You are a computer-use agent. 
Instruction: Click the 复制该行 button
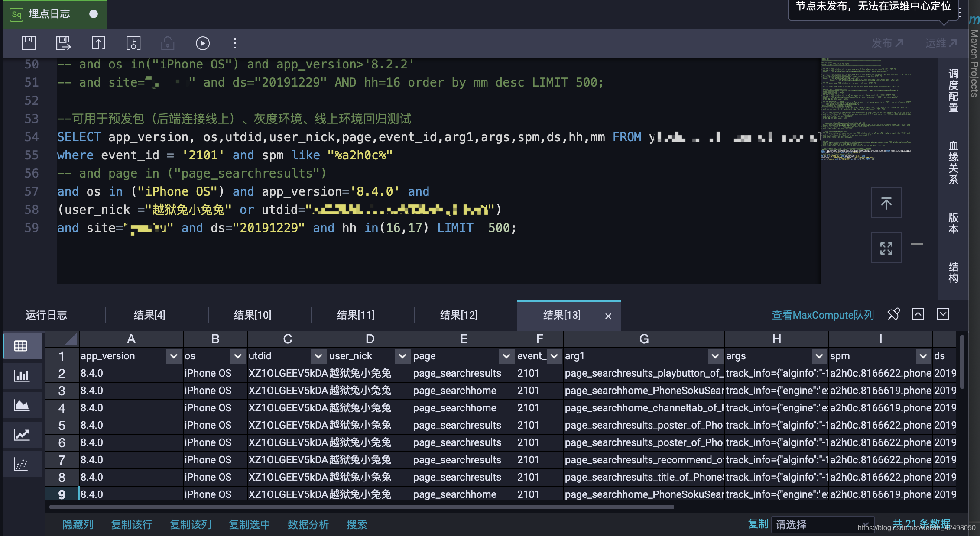(132, 524)
